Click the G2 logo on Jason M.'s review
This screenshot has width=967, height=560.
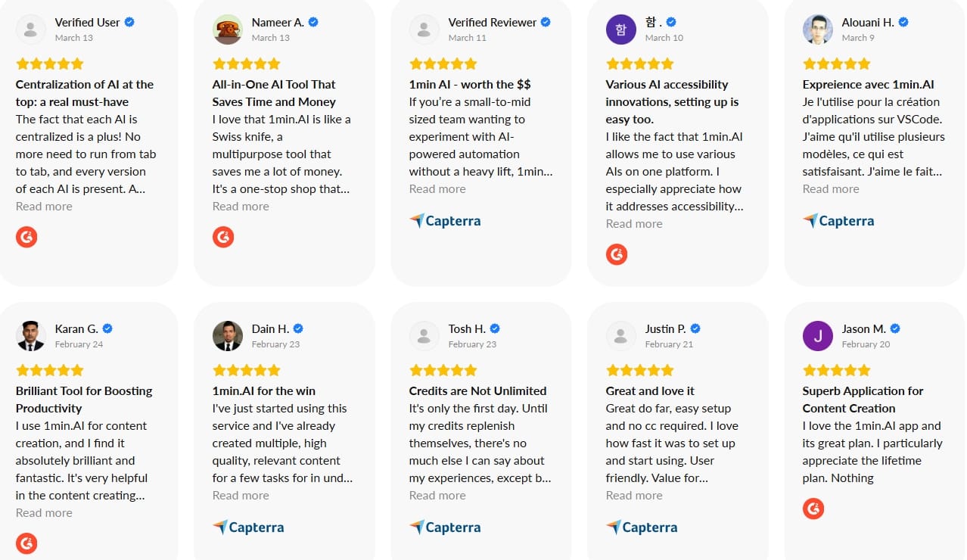(813, 509)
